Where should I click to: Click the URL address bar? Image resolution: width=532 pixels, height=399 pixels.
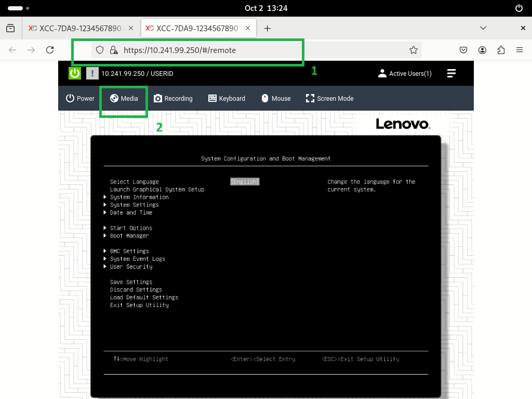(260, 50)
